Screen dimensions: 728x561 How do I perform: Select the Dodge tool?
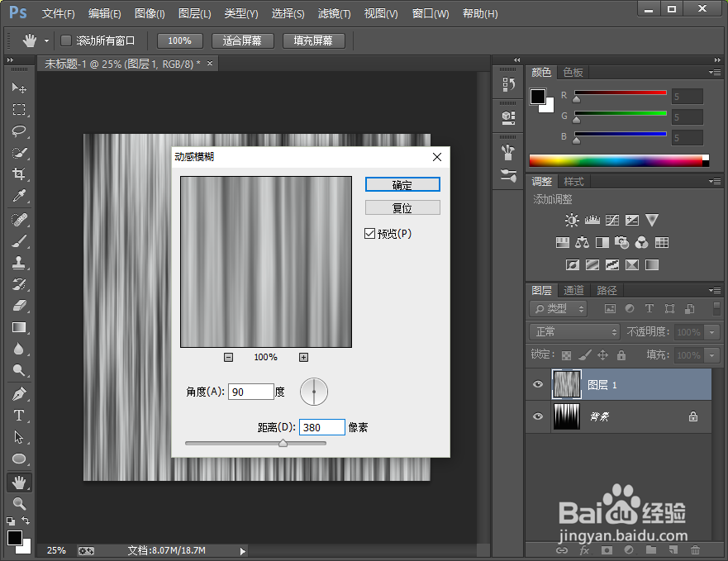(19, 370)
